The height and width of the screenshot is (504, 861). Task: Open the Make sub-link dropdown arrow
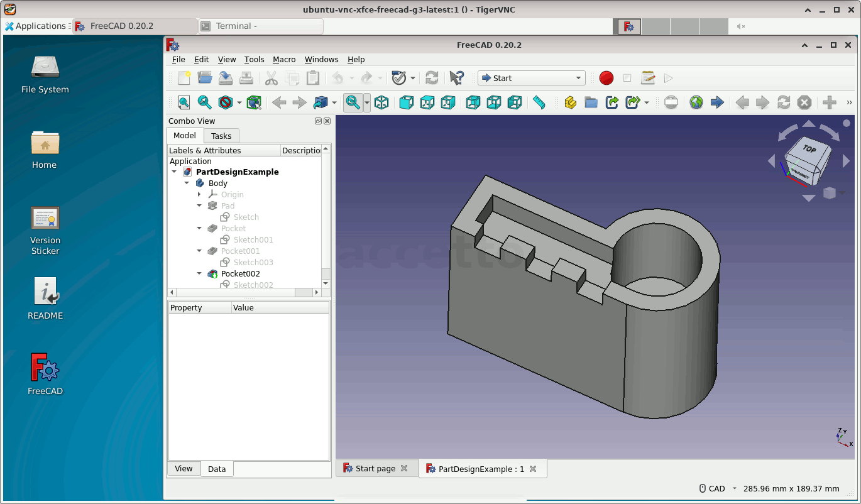(647, 102)
